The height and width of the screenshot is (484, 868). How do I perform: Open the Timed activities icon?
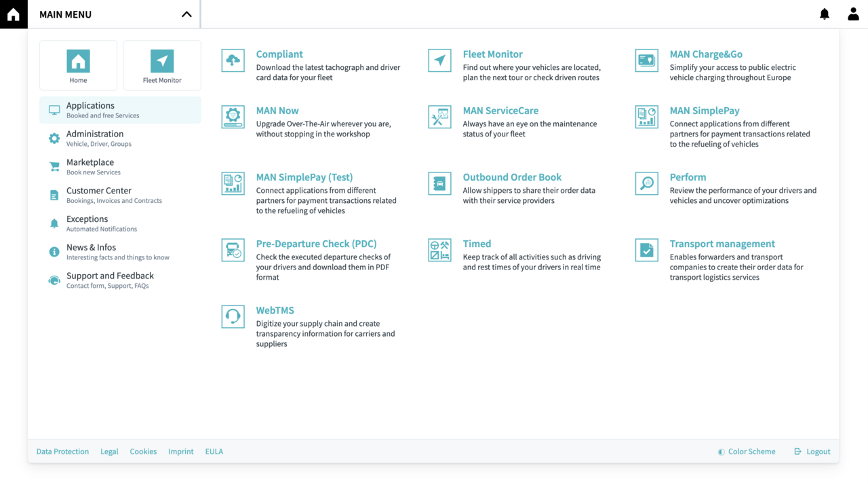439,250
